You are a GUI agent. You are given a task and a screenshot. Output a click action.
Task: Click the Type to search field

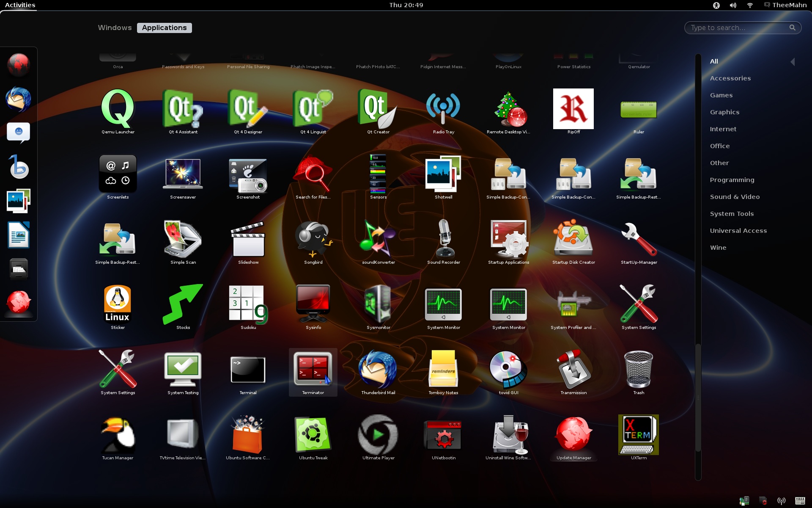tap(738, 28)
